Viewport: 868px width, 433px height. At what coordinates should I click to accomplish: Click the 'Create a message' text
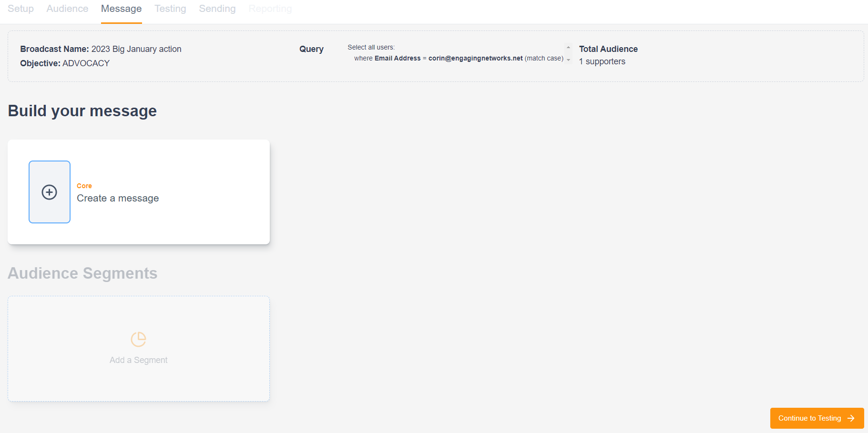(118, 198)
